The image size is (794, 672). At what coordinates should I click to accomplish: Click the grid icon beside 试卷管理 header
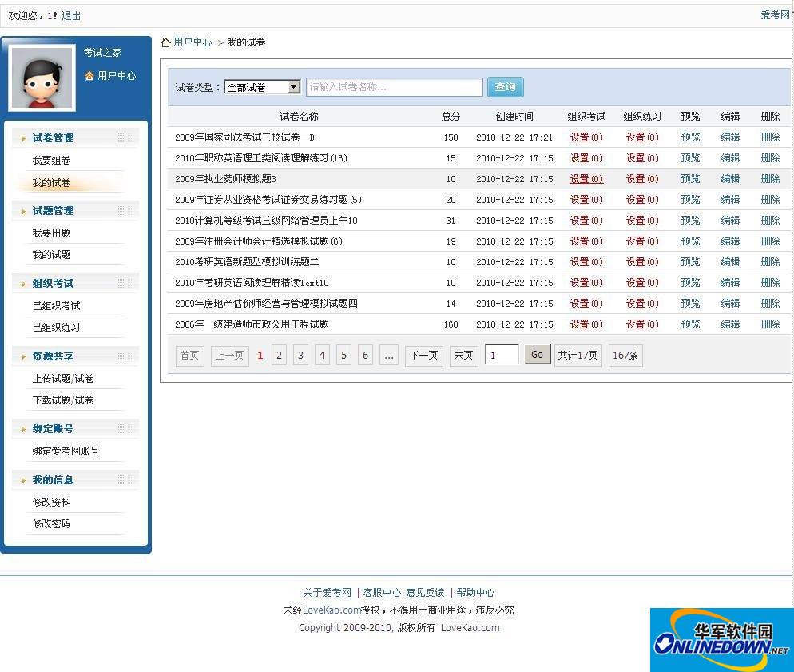[121, 136]
